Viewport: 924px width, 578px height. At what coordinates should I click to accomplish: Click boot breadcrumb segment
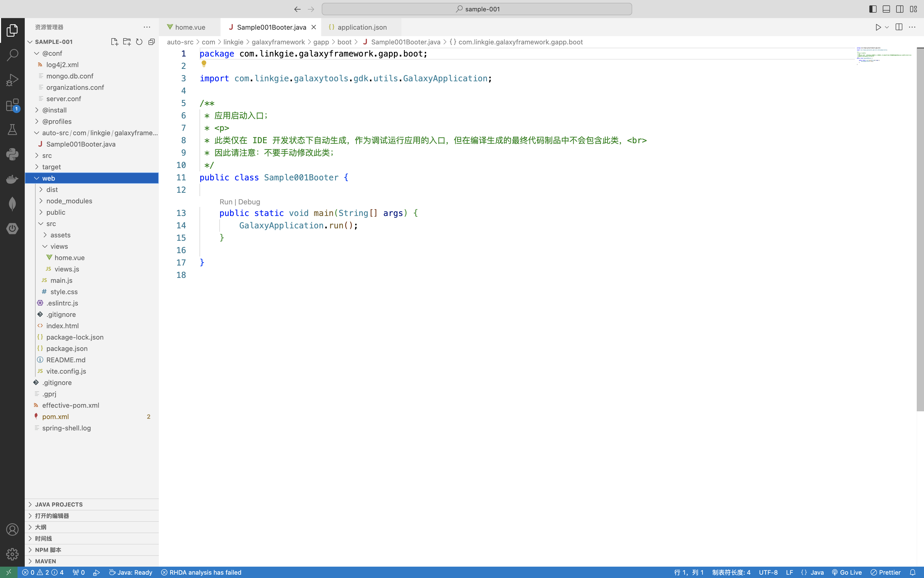coord(344,42)
